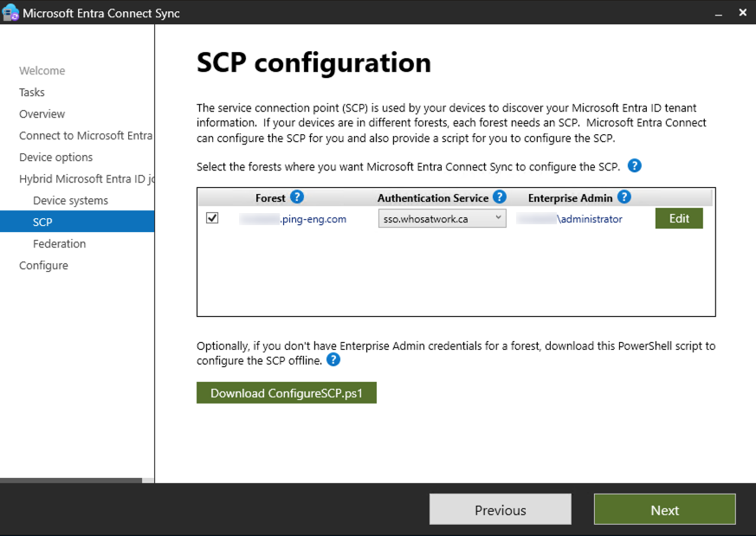The height and width of the screenshot is (536, 756).
Task: Open the Authentication Service dropdown
Action: coord(497,218)
